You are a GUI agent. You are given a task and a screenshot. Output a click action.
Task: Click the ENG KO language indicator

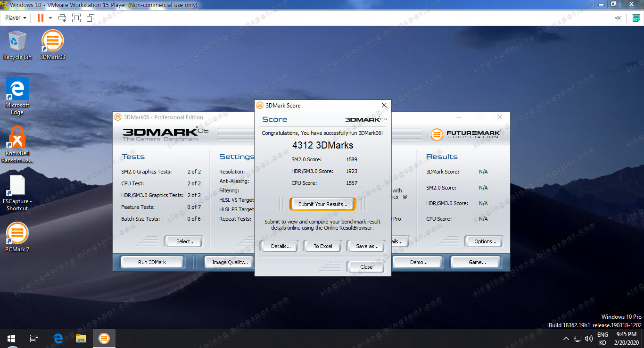603,339
